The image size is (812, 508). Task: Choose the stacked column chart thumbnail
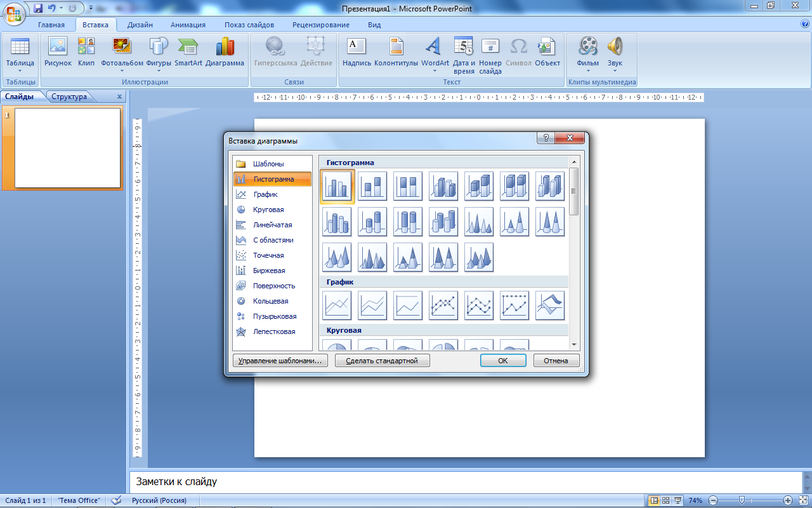coord(372,186)
